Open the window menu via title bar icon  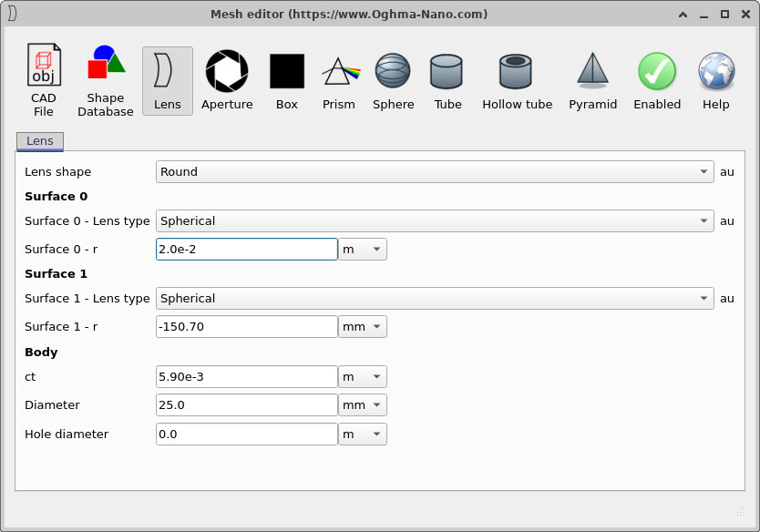pos(13,14)
